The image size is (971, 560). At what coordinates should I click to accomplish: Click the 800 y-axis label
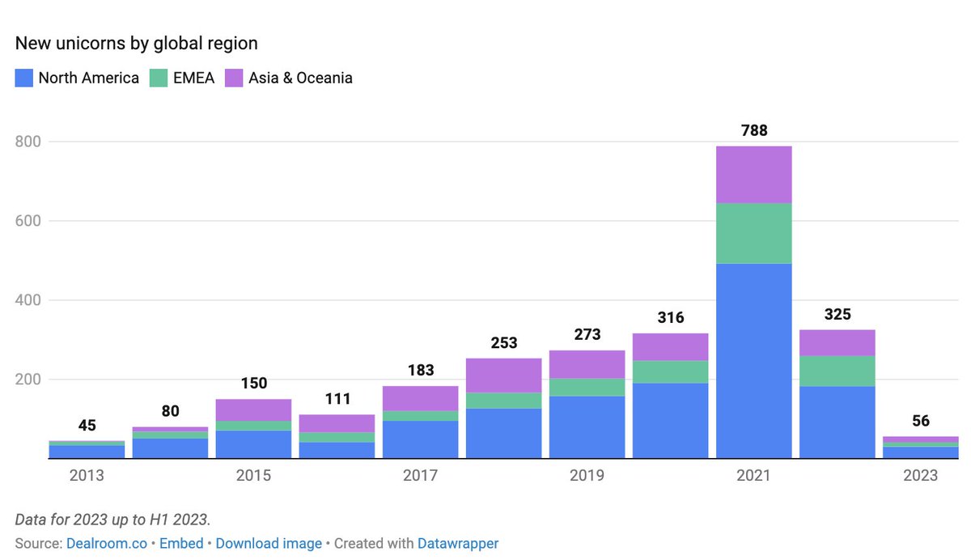coord(28,142)
